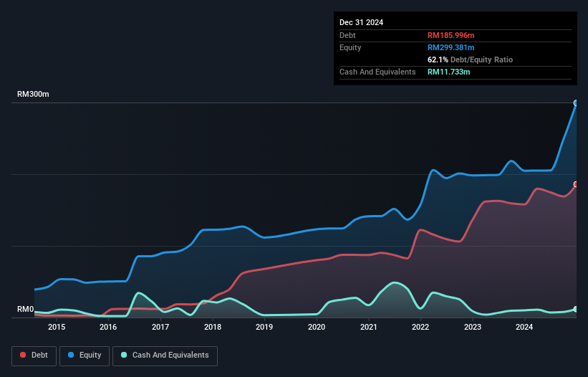Click the 2015 x-axis label
The height and width of the screenshot is (377, 588).
(57, 327)
